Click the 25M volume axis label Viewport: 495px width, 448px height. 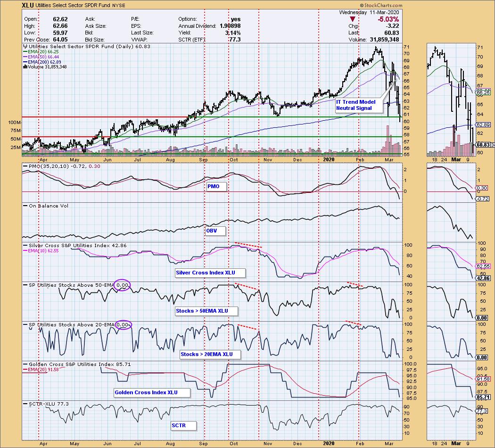16,148
